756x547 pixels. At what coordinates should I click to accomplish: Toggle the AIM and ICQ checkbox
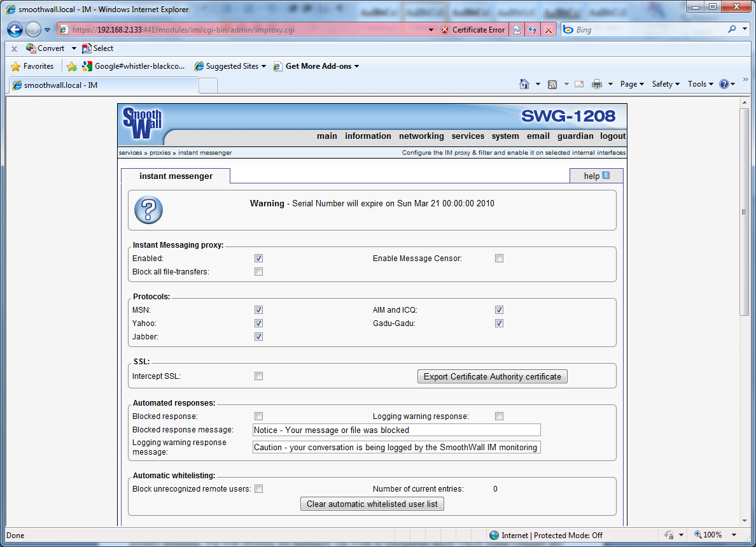[x=499, y=310]
